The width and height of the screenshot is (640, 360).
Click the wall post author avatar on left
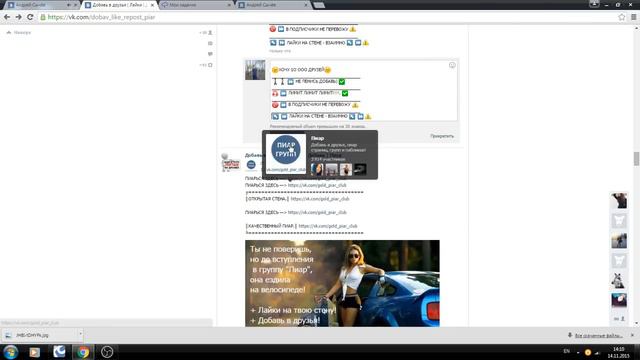point(231,163)
